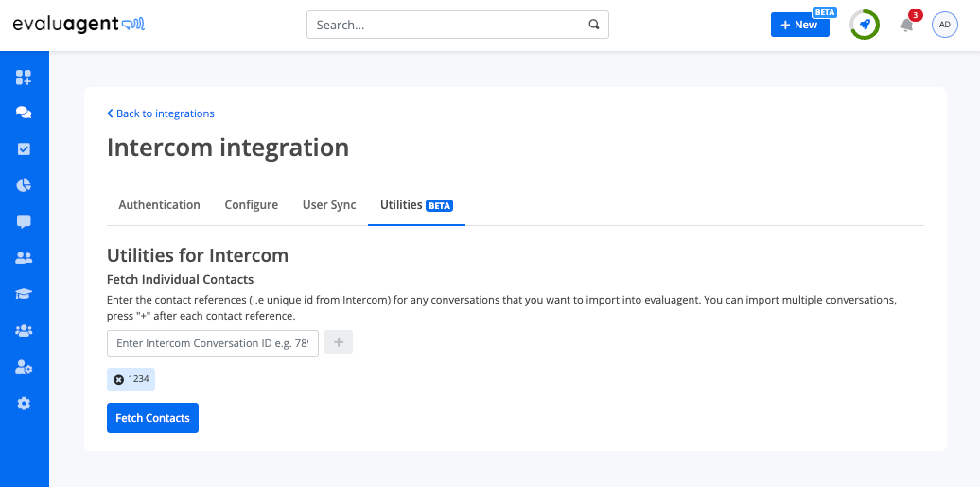Image resolution: width=980 pixels, height=487 pixels.
Task: Open the two-person users sidebar icon
Action: (24, 257)
